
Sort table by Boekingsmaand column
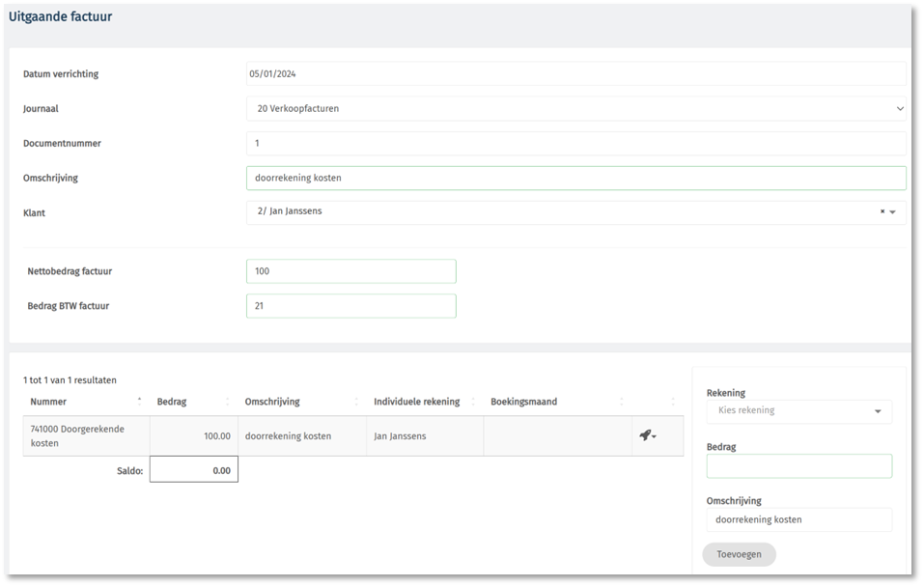click(557, 402)
